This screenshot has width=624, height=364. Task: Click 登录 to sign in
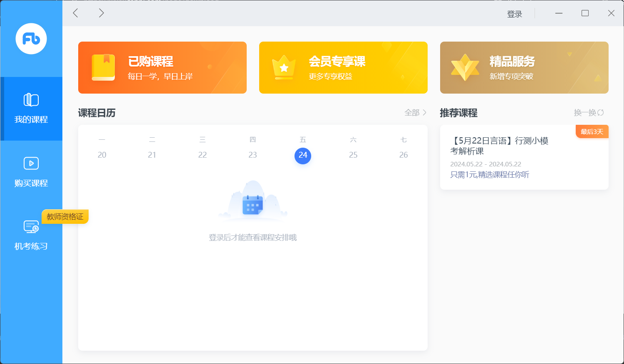coord(514,14)
